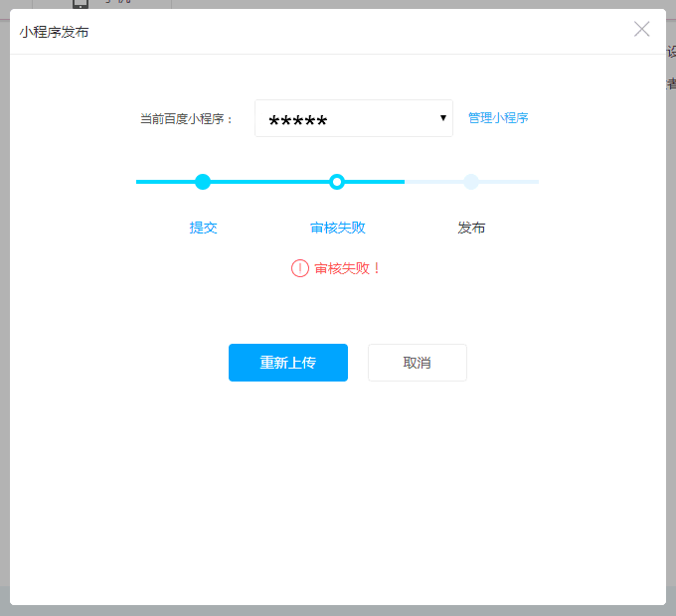Click the small black dropdown arrow
Viewport: 676px width, 616px height.
tap(443, 118)
